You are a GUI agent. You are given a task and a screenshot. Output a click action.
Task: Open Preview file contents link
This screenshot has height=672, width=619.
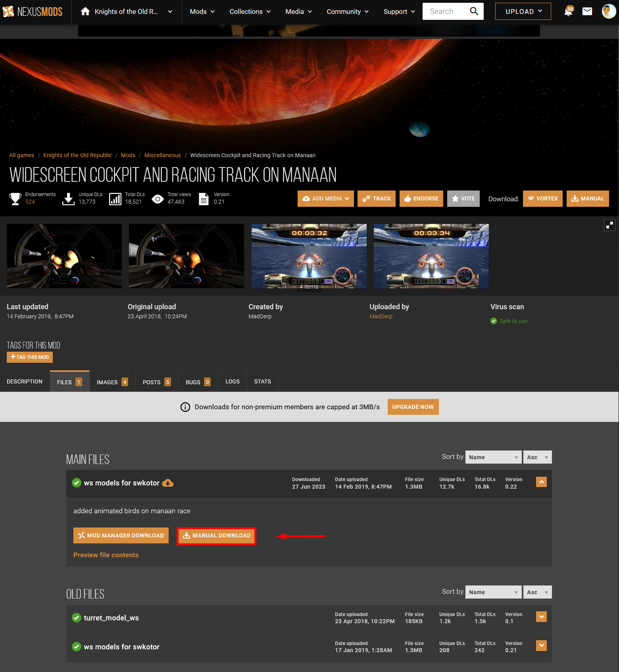[106, 555]
